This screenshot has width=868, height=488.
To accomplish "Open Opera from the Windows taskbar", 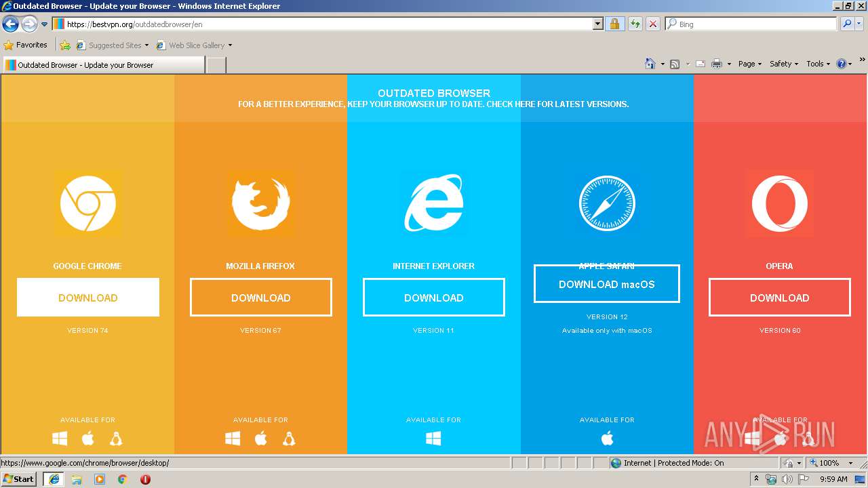I will (145, 479).
